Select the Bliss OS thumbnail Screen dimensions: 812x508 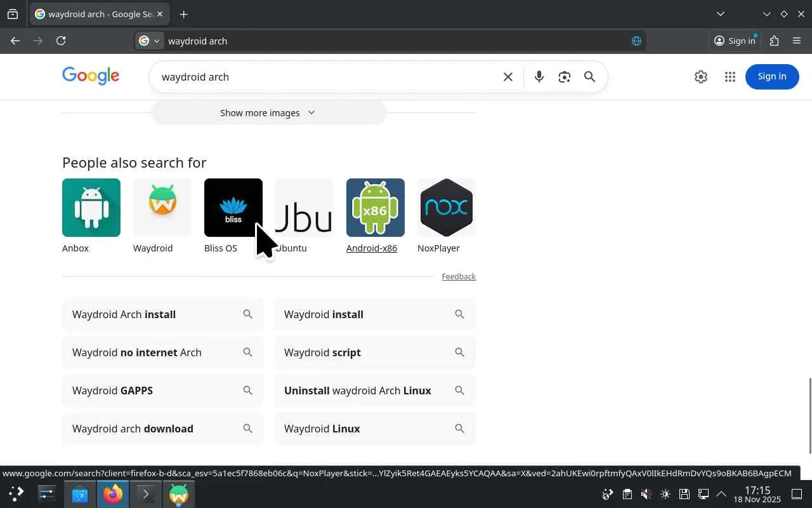(233, 208)
